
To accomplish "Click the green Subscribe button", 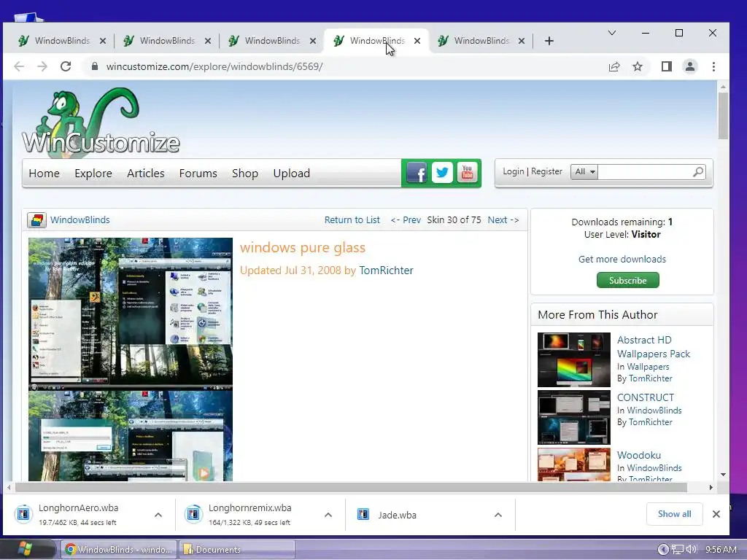I will 628,281.
